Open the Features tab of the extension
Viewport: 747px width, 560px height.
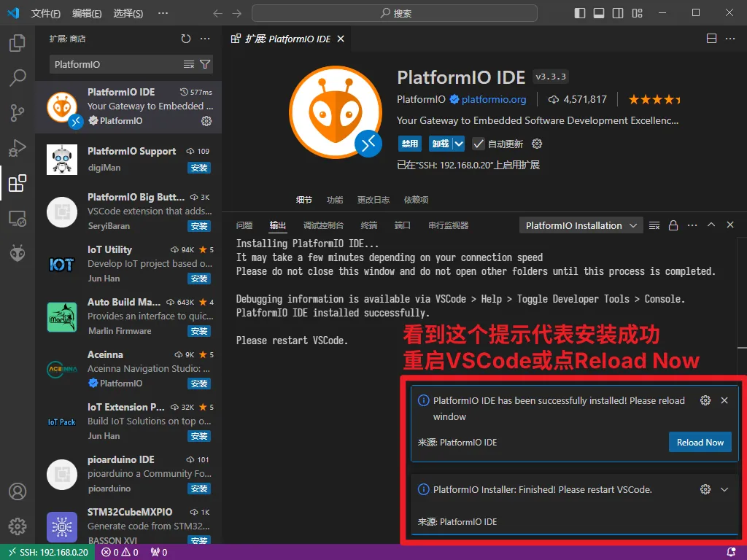click(335, 200)
